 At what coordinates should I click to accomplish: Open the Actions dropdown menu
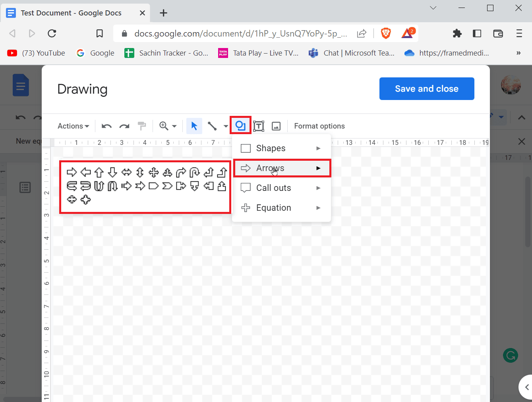[x=73, y=126]
